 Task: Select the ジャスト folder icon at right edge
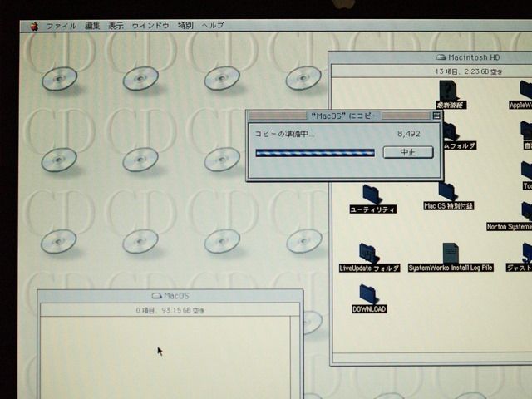click(x=527, y=253)
